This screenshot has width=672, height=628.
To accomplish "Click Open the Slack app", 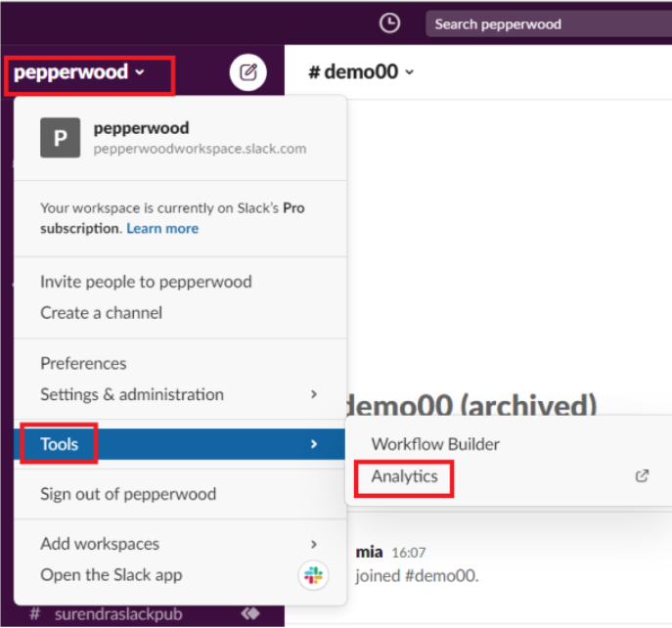I will (111, 574).
